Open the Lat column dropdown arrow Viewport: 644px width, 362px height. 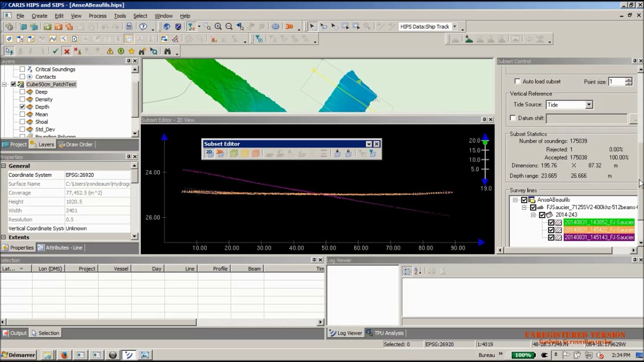(21, 269)
